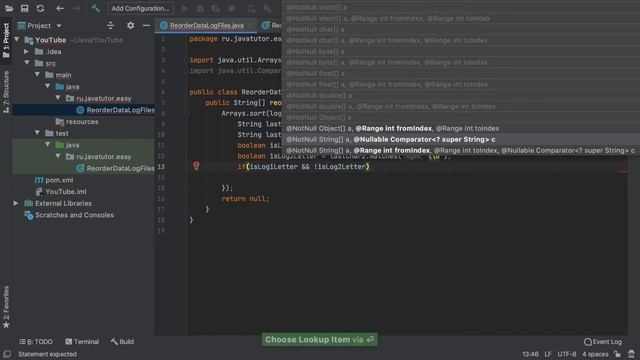The height and width of the screenshot is (360, 640).
Task: Change line separator LF
Action: click(548, 354)
